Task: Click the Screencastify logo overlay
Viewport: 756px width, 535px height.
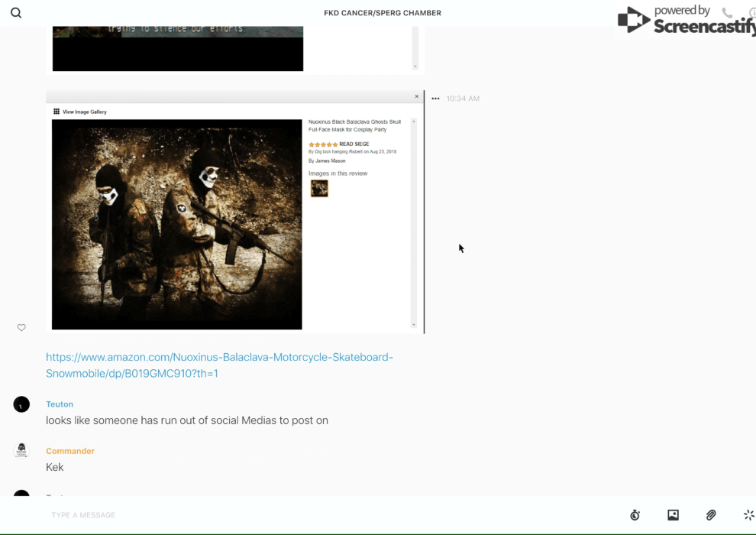Action: [685, 21]
